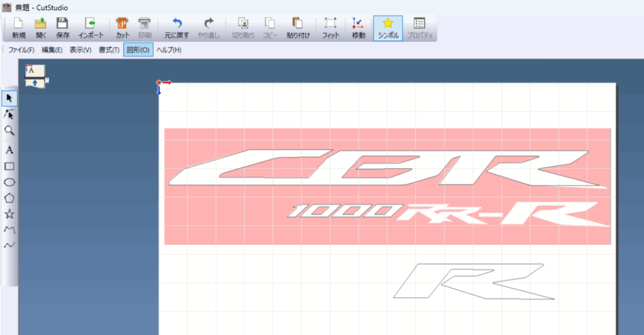This screenshot has height=335, width=644.
Task: Open the 書式(T) menu
Action: coord(109,50)
